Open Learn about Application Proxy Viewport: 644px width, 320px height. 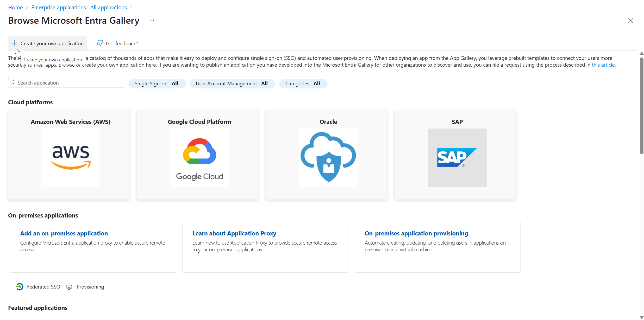point(234,233)
